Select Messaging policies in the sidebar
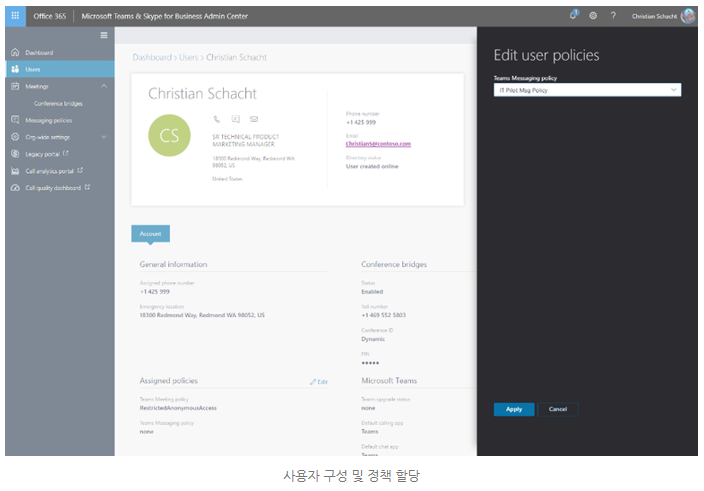Viewport: 704px width, 491px height. point(48,120)
